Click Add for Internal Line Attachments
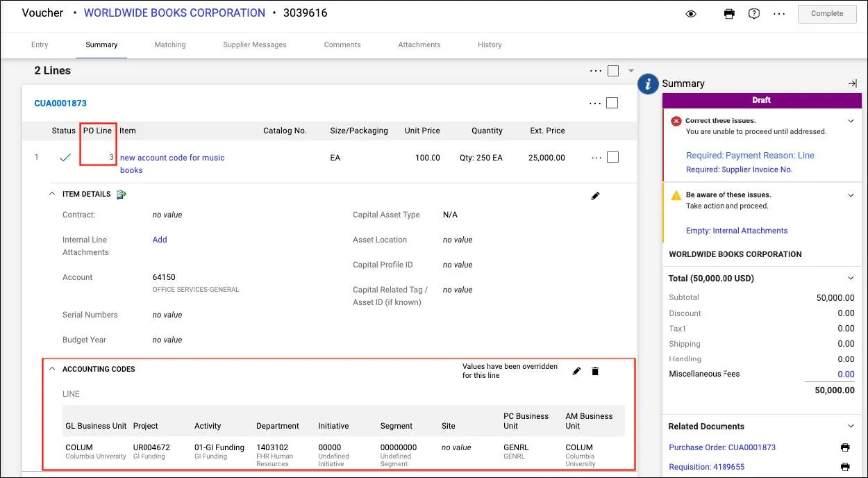 point(160,240)
